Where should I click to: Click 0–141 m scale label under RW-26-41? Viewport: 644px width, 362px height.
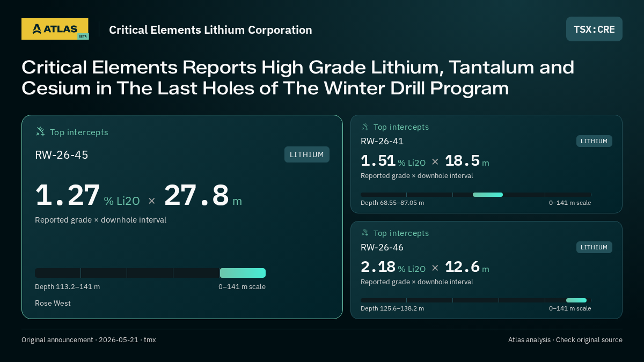pyautogui.click(x=570, y=203)
